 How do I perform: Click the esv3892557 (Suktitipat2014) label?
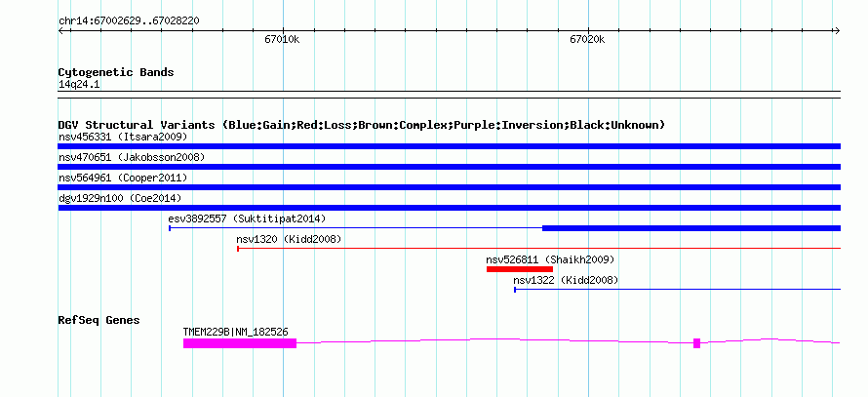[247, 218]
